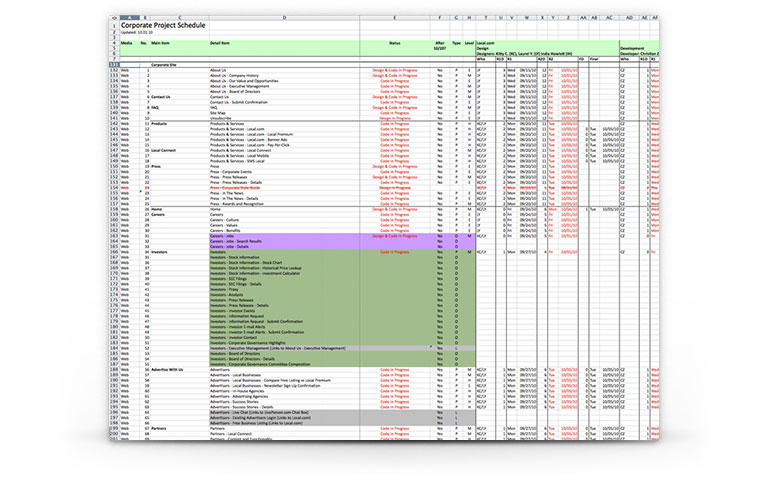Image resolution: width=768 pixels, height=480 pixels.
Task: Click the 'Site Map' detail cell
Action: point(218,113)
